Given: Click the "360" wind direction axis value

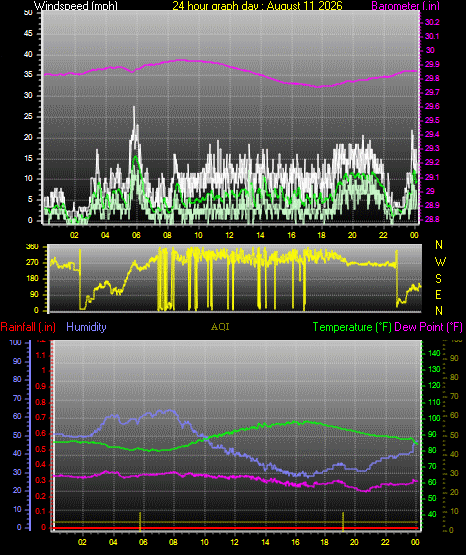Looking at the screenshot, I should 33,247.
